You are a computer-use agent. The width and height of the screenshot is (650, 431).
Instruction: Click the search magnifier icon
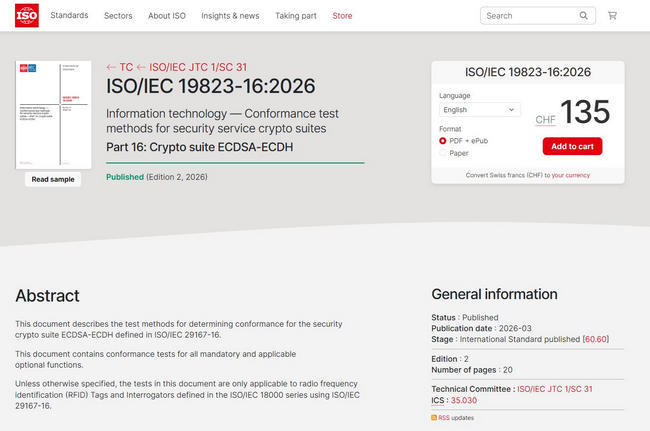584,16
